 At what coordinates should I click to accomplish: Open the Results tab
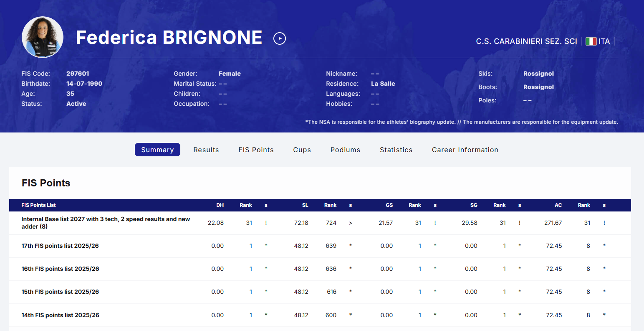[x=206, y=150]
